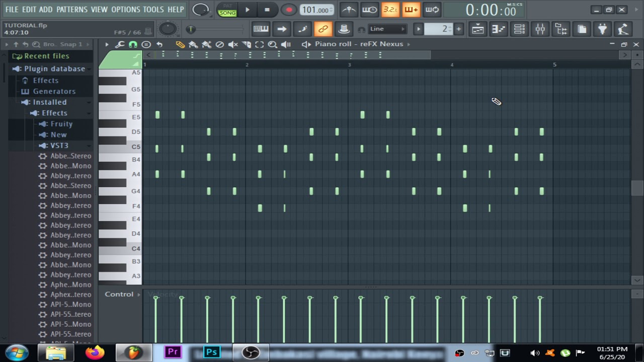Open the Control lane selector
644x362 pixels.
click(123, 294)
